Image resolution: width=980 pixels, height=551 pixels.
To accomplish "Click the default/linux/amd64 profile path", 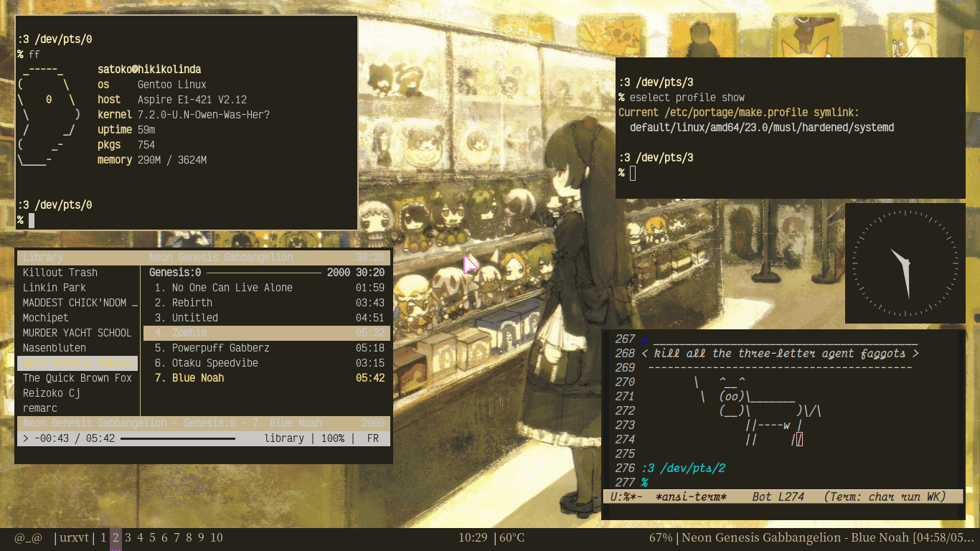I will click(x=762, y=128).
